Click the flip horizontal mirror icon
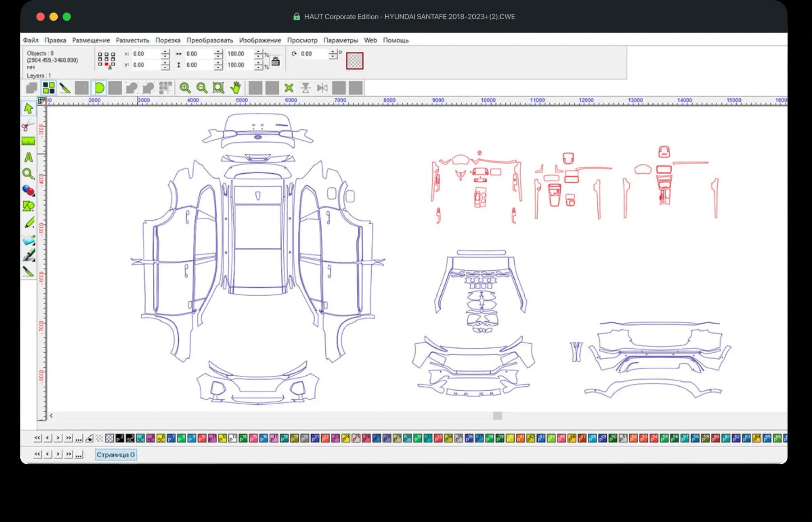 pos(322,88)
